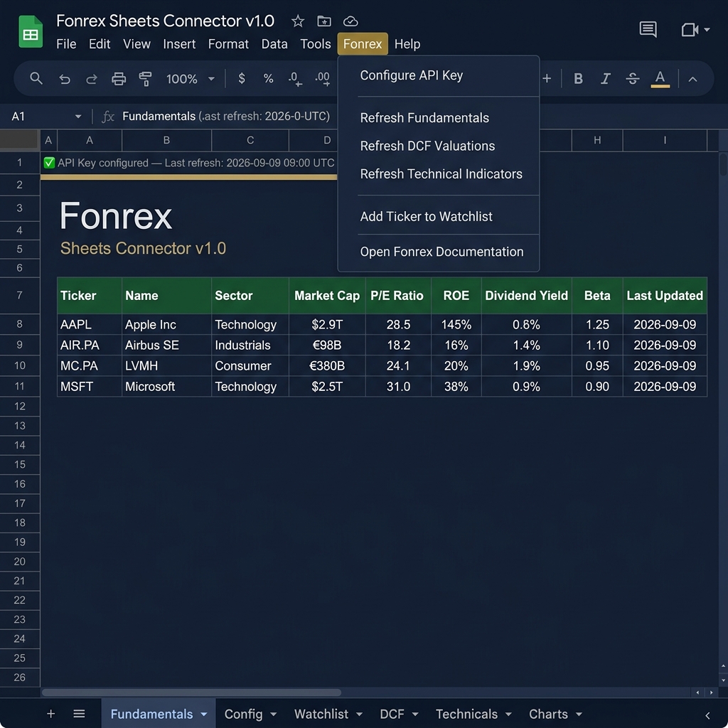Open the Edit menu

[100, 44]
